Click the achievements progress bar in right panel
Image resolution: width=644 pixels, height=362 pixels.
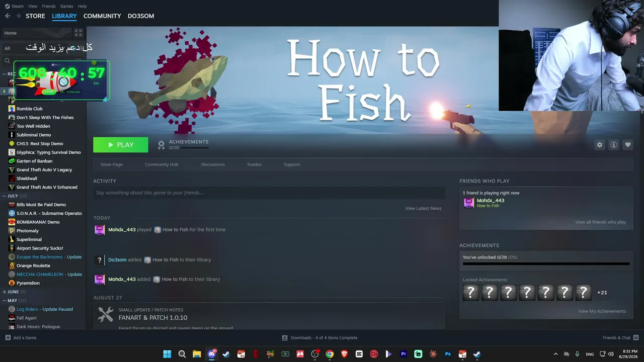pyautogui.click(x=546, y=263)
